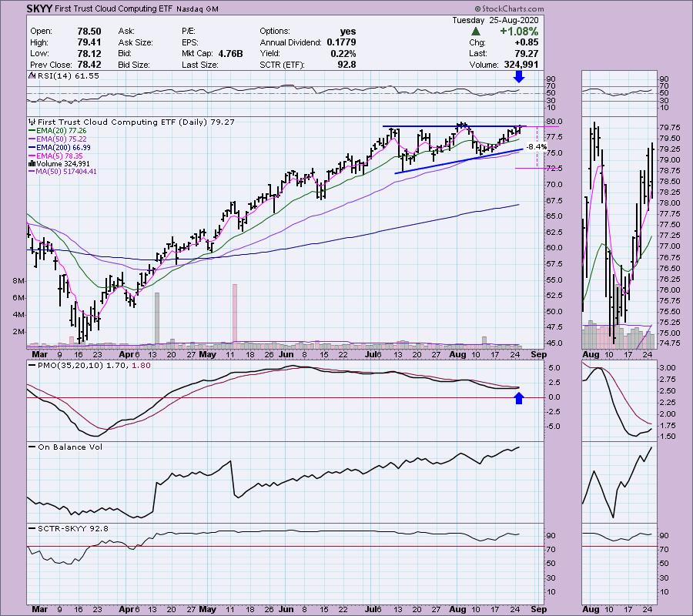Select the Nasdaq GM exchange label
This screenshot has width=693, height=616.
[197, 8]
